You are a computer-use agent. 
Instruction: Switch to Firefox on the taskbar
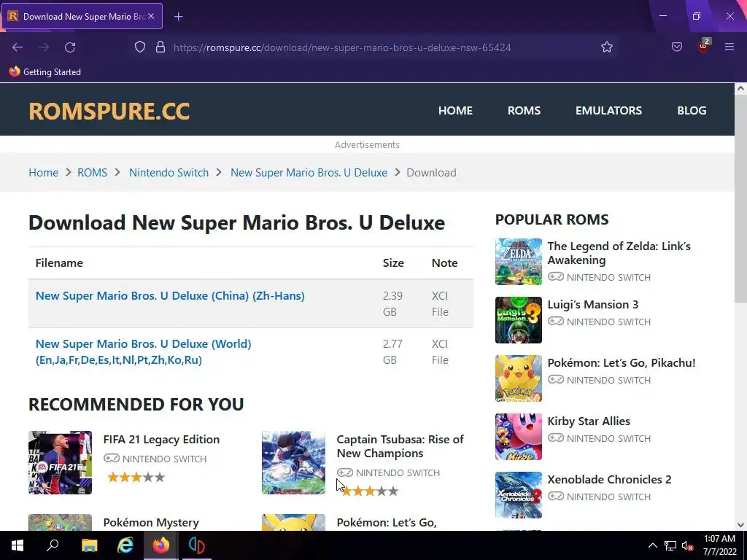(x=160, y=545)
